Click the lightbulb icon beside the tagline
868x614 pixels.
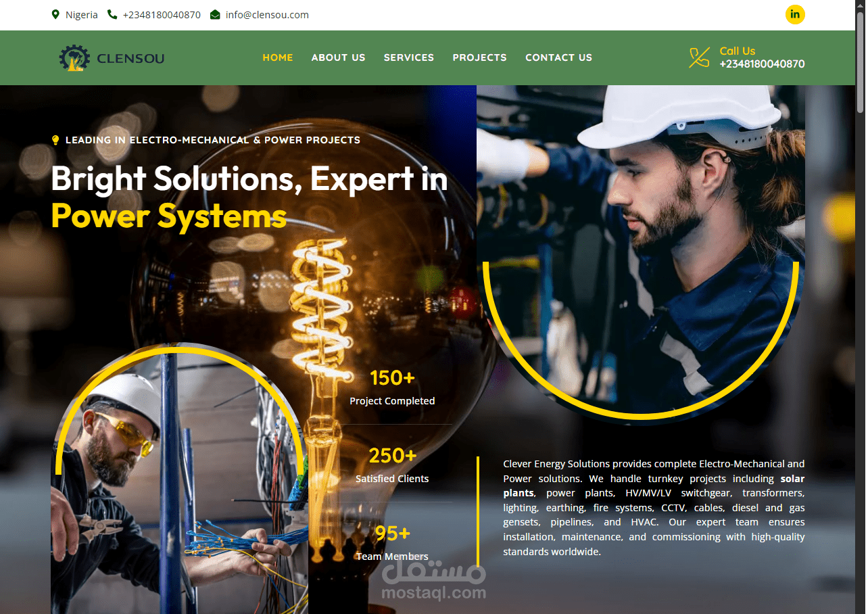coord(55,140)
